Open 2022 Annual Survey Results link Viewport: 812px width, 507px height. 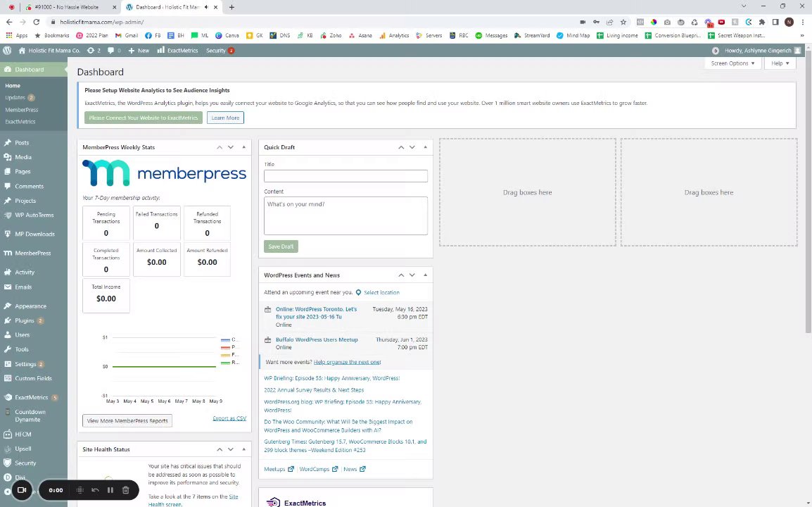tap(314, 390)
